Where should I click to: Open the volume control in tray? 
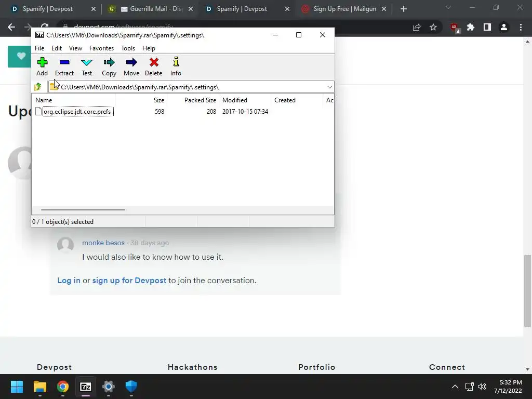482,387
